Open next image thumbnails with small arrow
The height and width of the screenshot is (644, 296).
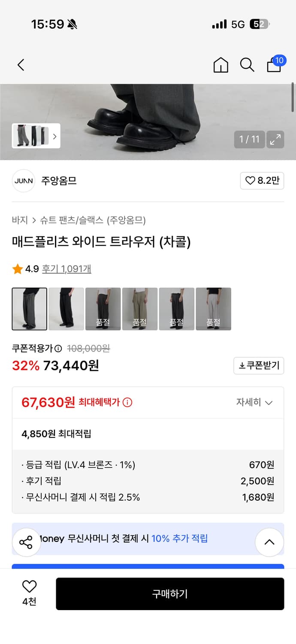[x=54, y=136]
